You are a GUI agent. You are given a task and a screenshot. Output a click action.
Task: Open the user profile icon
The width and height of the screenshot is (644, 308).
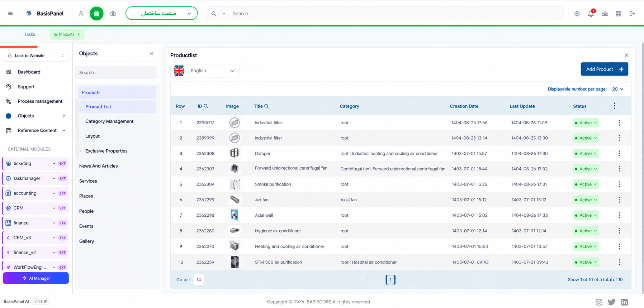(x=81, y=14)
